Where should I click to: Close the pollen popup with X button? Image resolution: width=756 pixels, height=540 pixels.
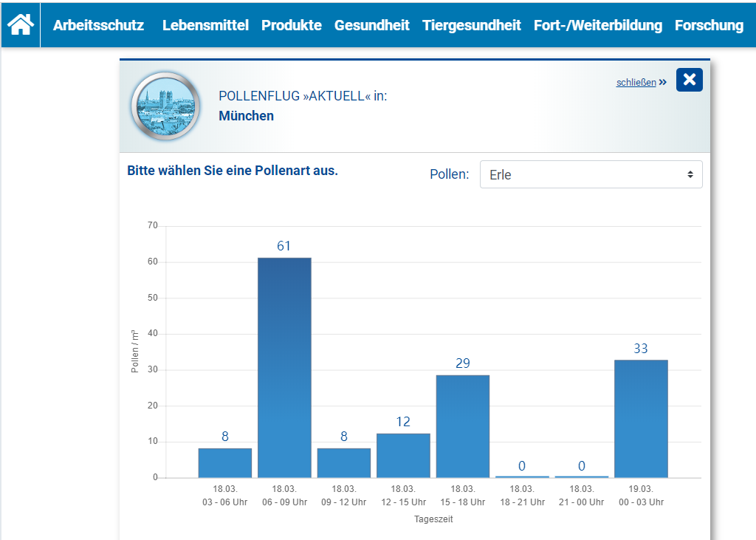689,80
